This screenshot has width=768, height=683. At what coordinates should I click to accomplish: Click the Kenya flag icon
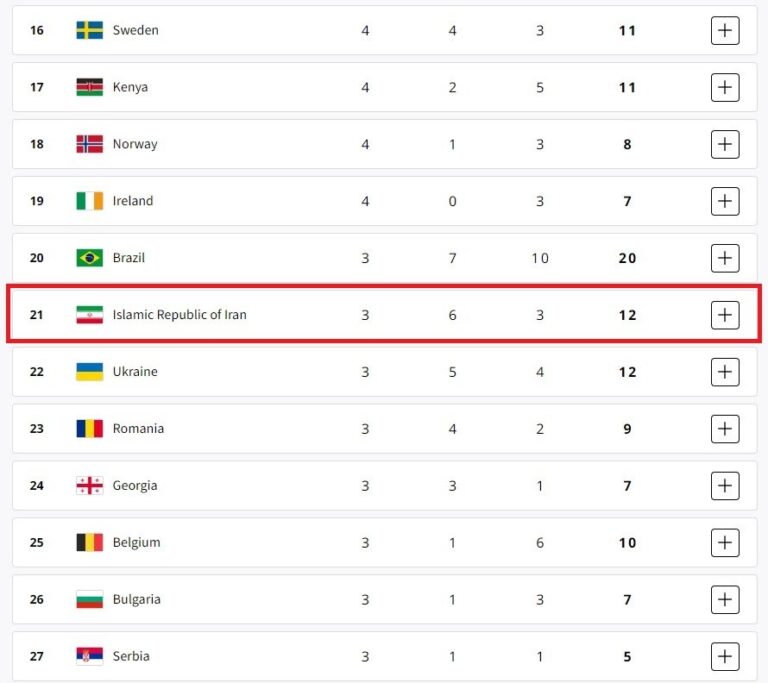tap(90, 87)
